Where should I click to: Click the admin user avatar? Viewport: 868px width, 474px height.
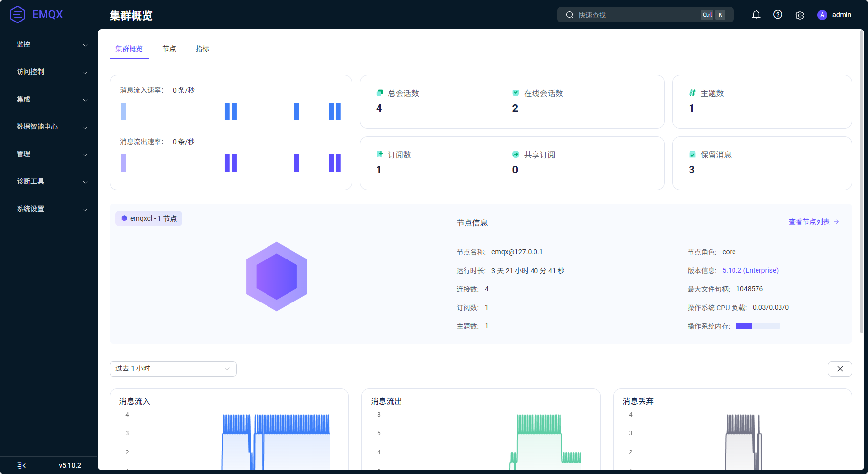click(822, 15)
